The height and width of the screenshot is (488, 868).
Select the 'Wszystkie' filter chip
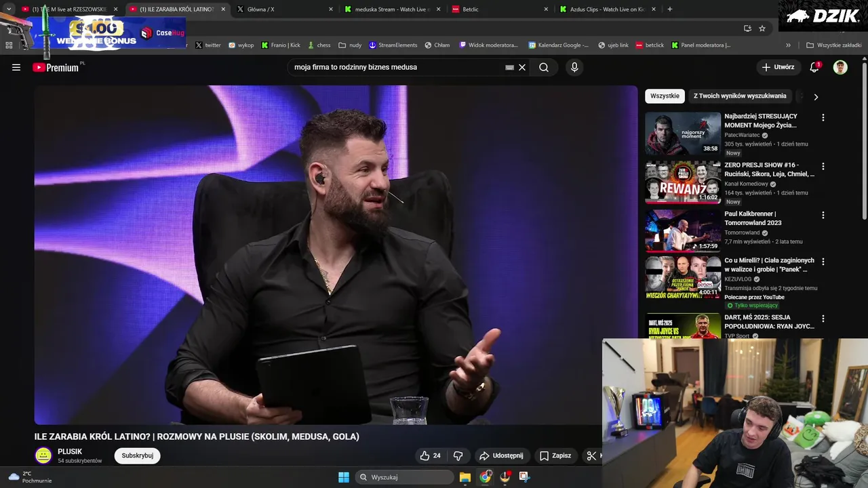coord(665,96)
